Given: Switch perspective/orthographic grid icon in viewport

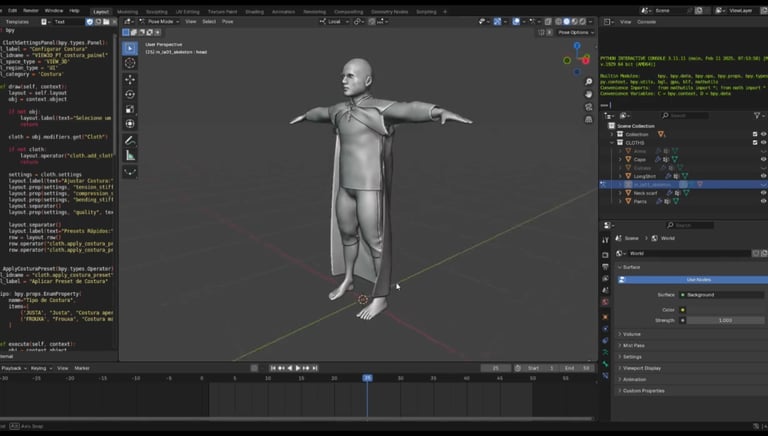Looking at the screenshot, I should [x=589, y=120].
